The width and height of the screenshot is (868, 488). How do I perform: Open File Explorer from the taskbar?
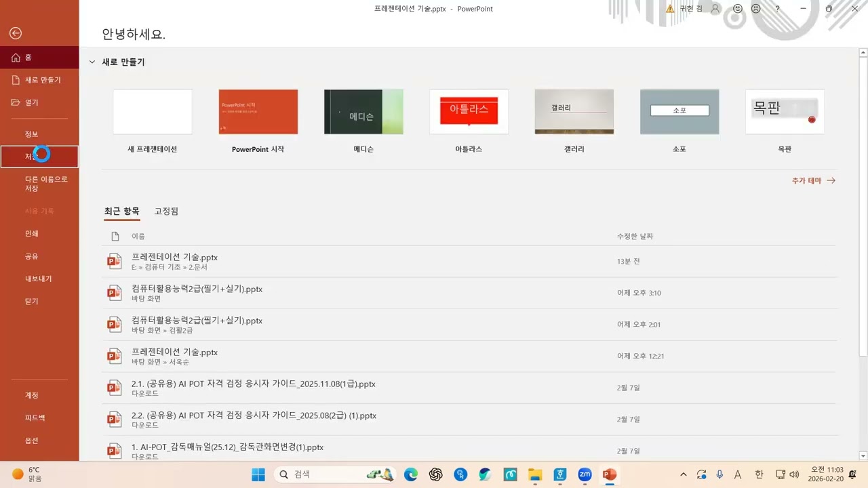point(535,474)
